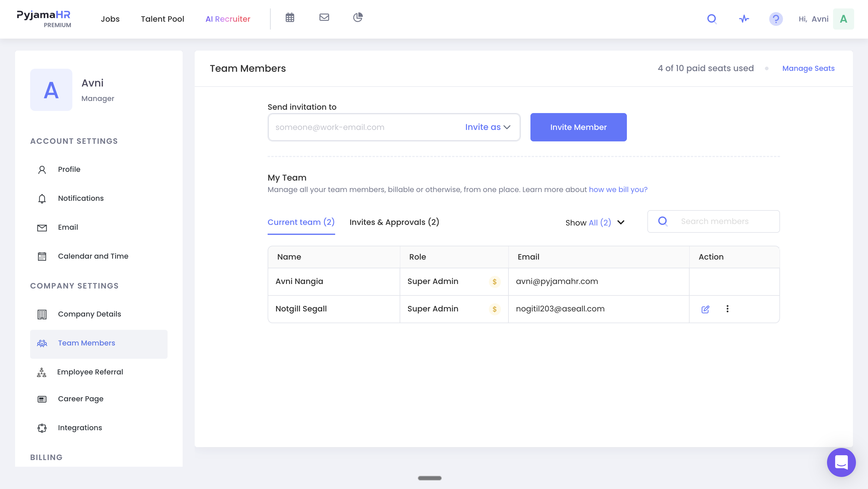The height and width of the screenshot is (489, 868).
Task: Open the help question mark icon
Action: click(x=776, y=19)
